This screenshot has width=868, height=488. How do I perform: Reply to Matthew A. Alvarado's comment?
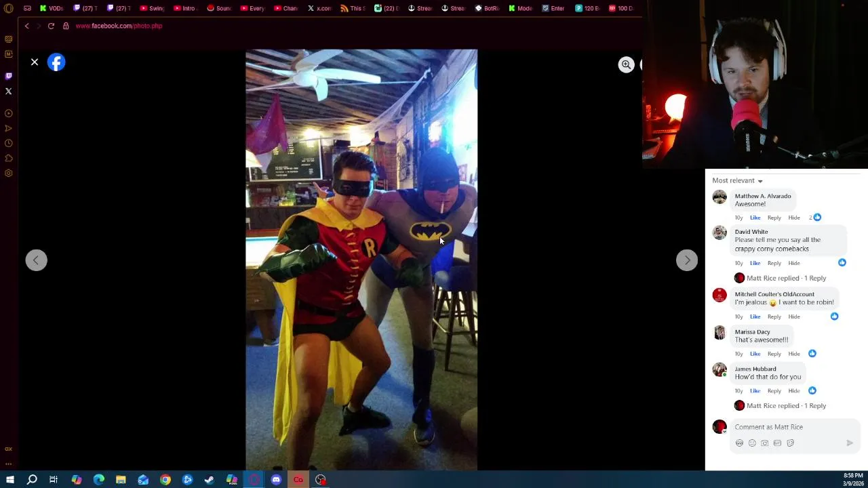click(x=774, y=218)
